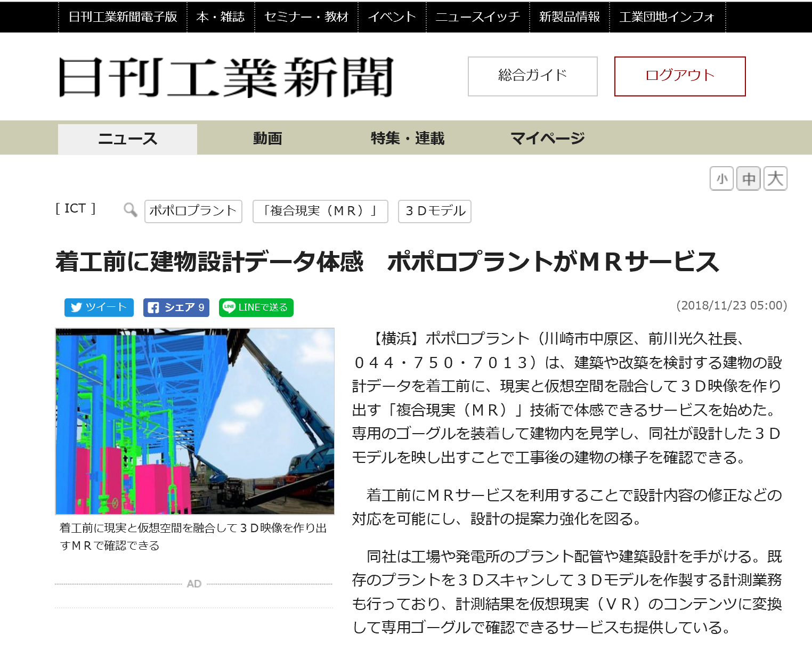Open the MR construction site article image

(x=195, y=421)
